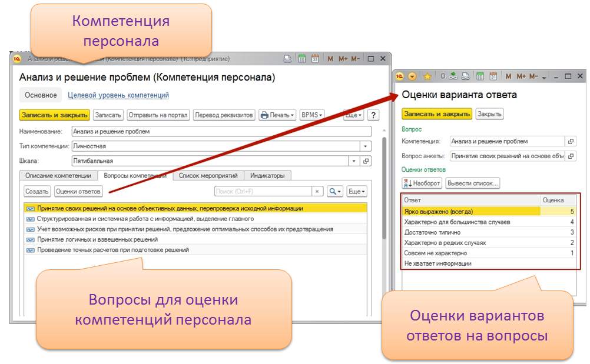
Task: Open Целевой уровень компетенций link
Action: (118, 95)
